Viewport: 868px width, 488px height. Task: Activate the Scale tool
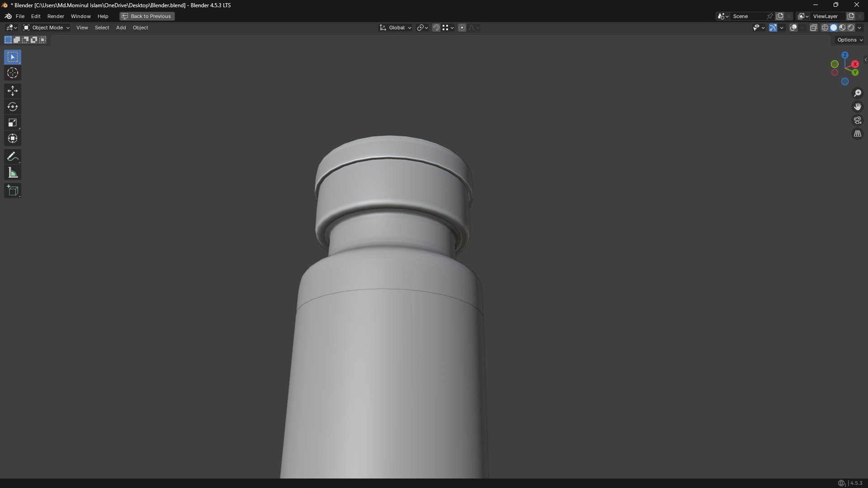click(x=13, y=122)
